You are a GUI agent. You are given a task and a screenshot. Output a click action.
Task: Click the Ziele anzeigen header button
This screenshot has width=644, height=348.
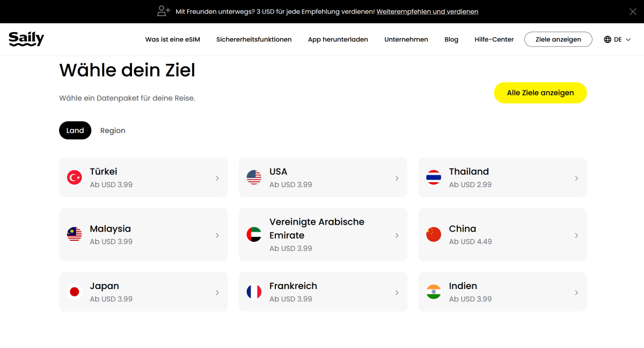(x=558, y=40)
